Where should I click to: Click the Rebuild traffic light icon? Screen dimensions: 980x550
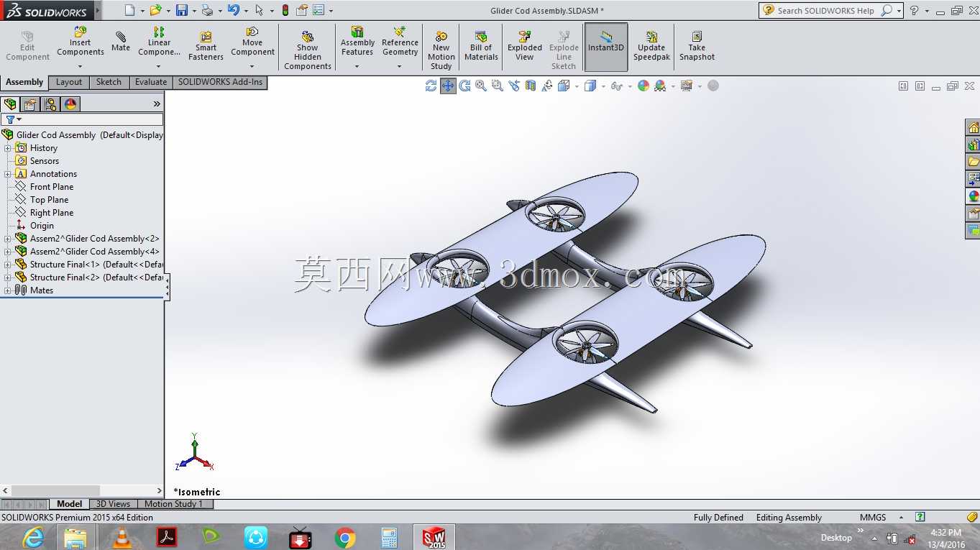285,10
